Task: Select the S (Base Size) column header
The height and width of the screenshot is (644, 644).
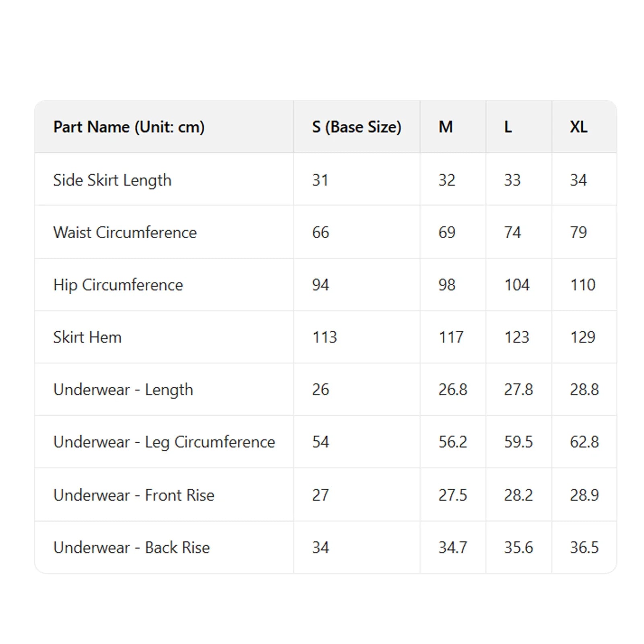Action: click(357, 127)
